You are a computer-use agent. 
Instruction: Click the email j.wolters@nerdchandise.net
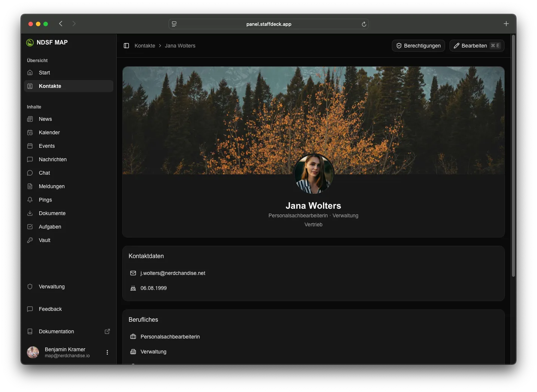tap(173, 273)
